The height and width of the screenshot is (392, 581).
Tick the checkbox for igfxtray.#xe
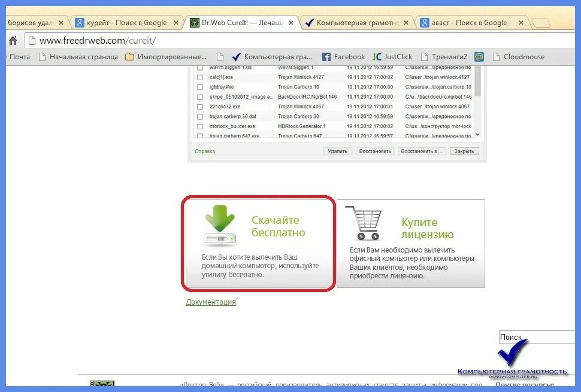click(200, 87)
